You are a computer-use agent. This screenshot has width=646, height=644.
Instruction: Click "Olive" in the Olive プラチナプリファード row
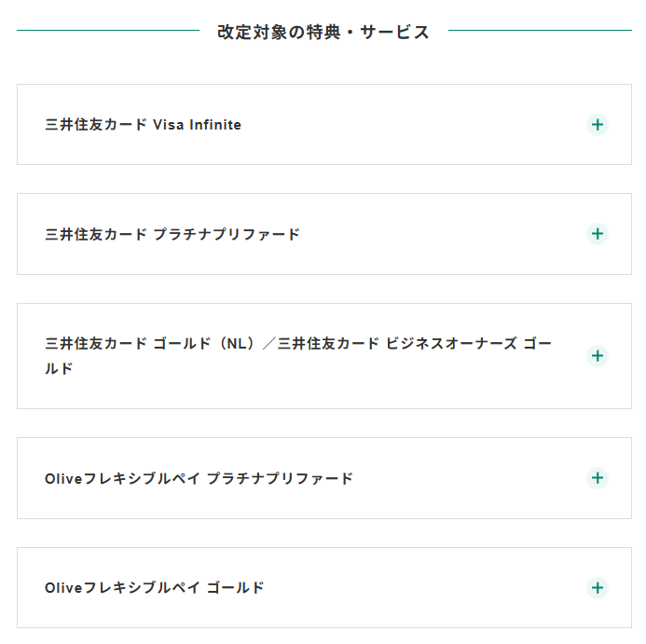(x=63, y=478)
